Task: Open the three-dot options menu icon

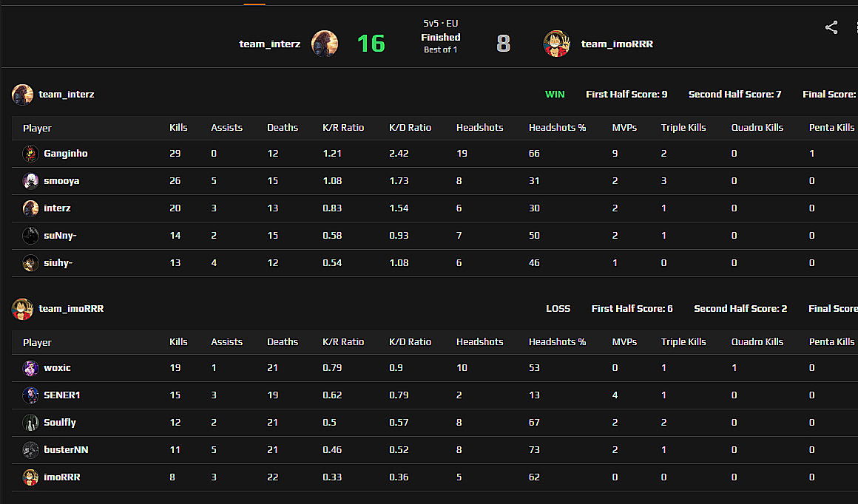Action: coord(856,27)
